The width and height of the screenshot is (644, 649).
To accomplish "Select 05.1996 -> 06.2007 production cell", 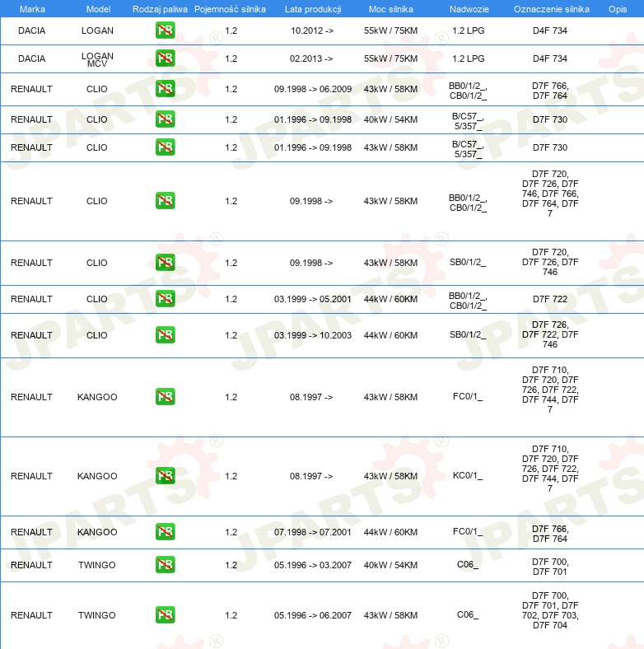I will [x=313, y=615].
